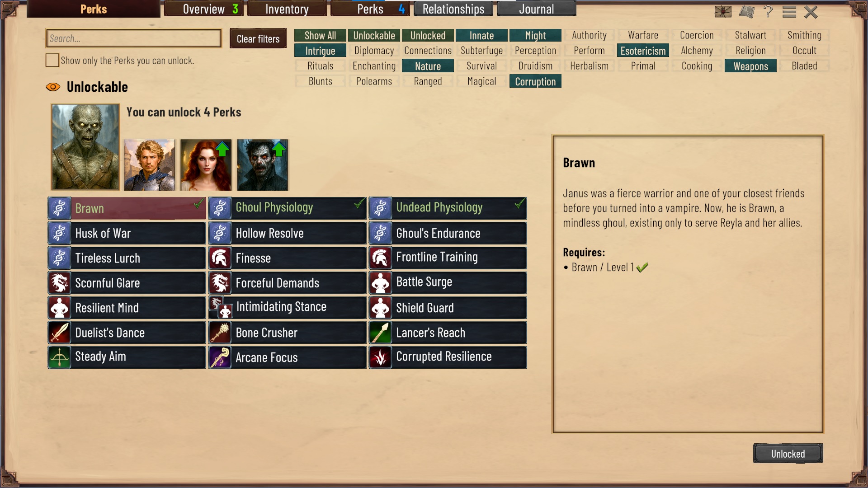Click the perk Search field

(134, 38)
